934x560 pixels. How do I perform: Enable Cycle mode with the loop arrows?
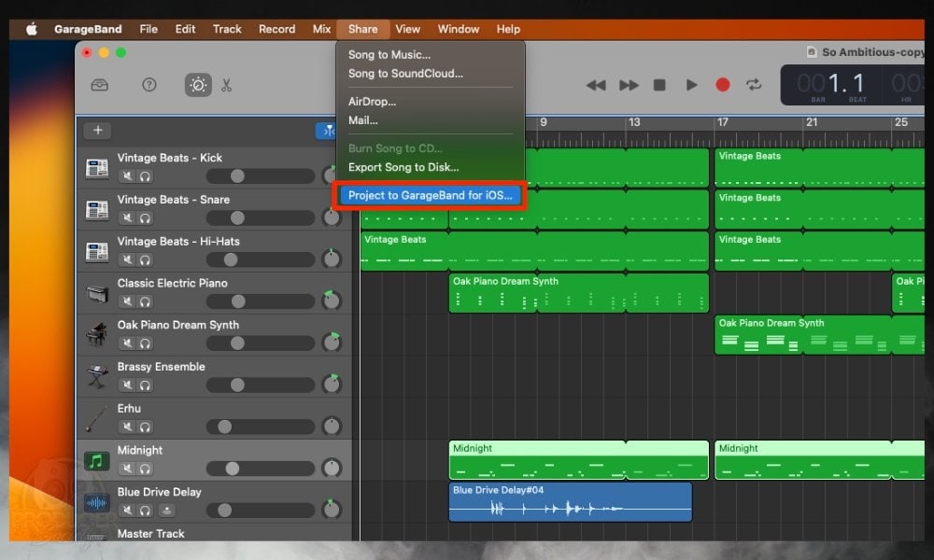(x=753, y=83)
